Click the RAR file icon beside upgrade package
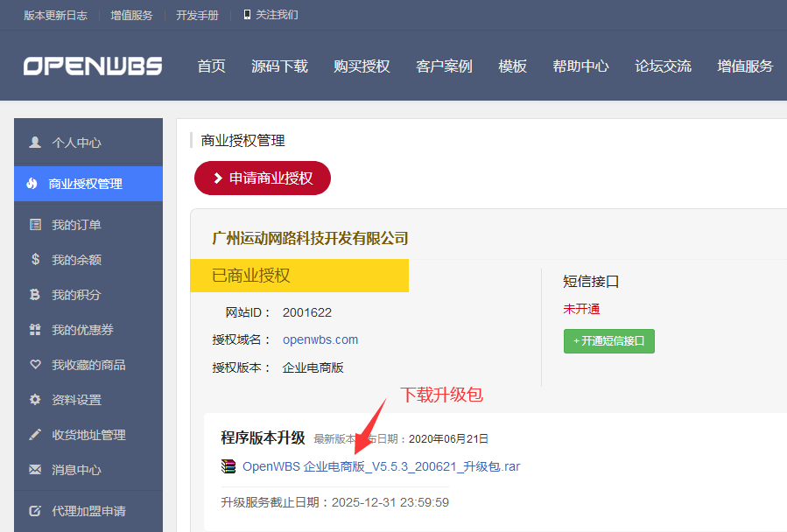 pyautogui.click(x=228, y=466)
